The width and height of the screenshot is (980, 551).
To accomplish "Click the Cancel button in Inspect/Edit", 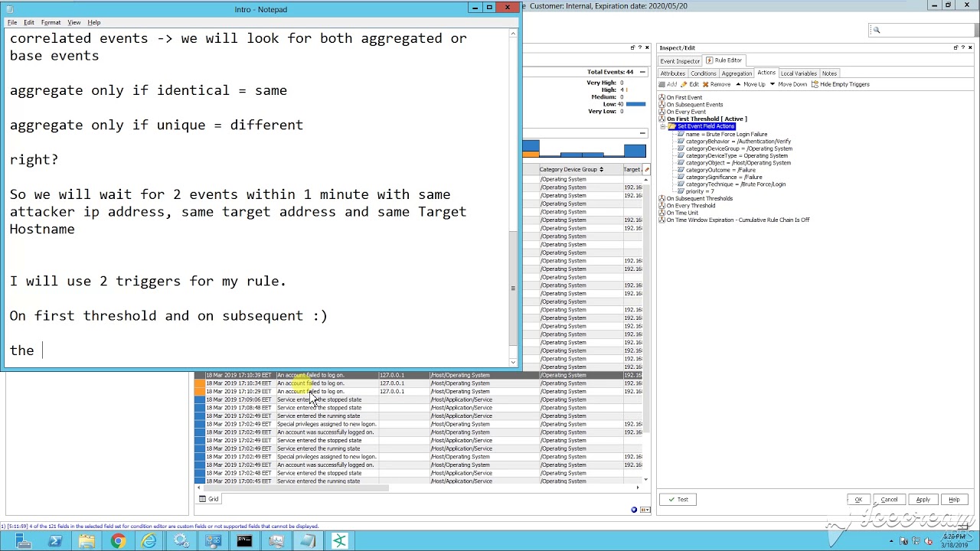I will [889, 500].
